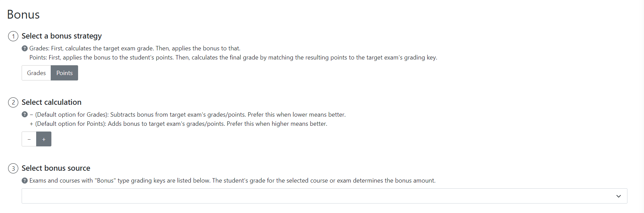Click the step 3 circle icon
Screen dimensions: 644x213
(13, 168)
